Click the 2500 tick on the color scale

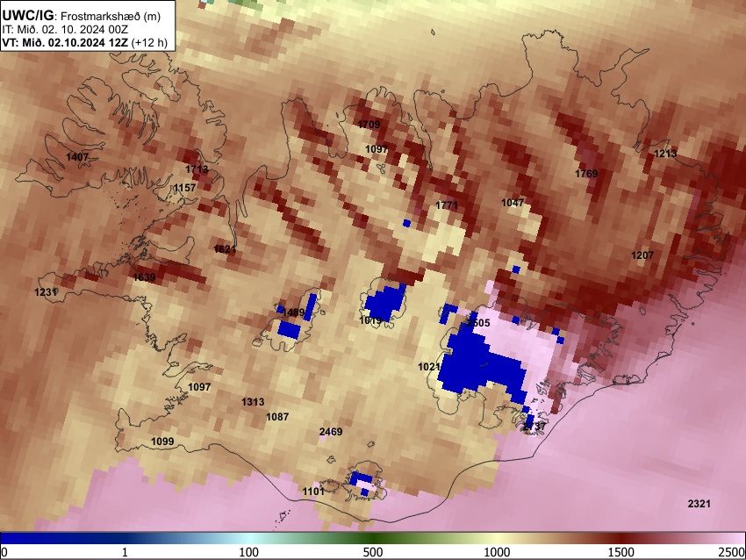click(x=733, y=552)
